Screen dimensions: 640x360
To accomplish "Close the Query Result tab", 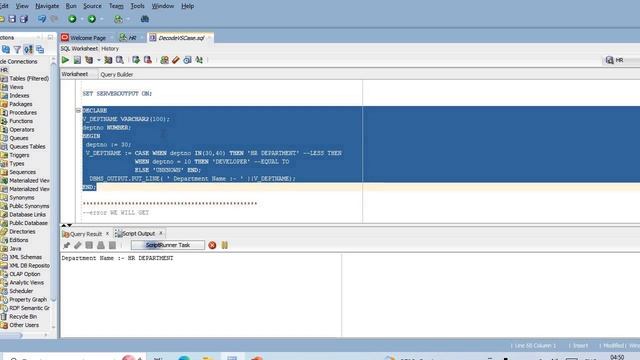I will pyautogui.click(x=107, y=234).
